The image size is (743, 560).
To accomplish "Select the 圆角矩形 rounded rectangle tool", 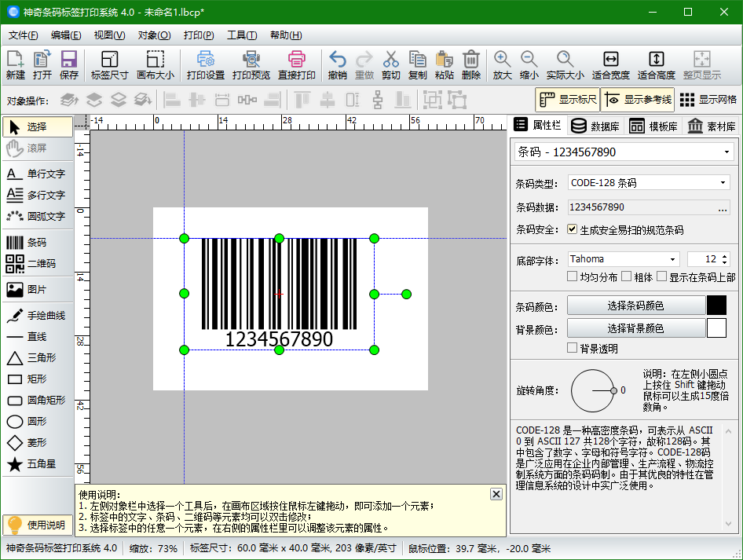I will [38, 401].
